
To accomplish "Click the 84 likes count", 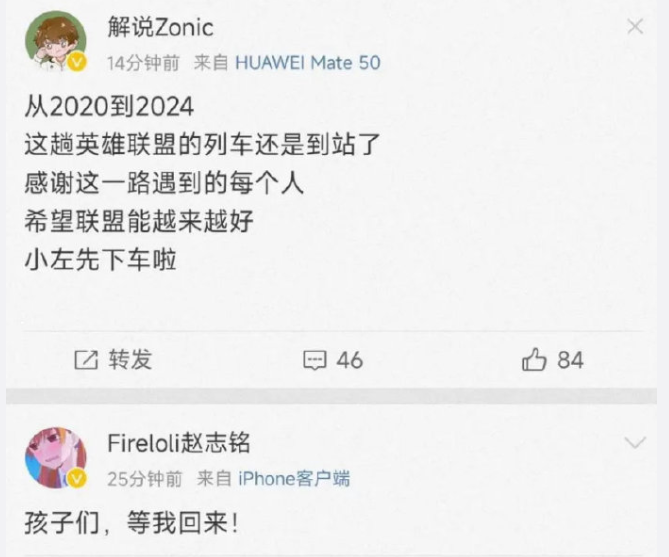I will [x=570, y=360].
